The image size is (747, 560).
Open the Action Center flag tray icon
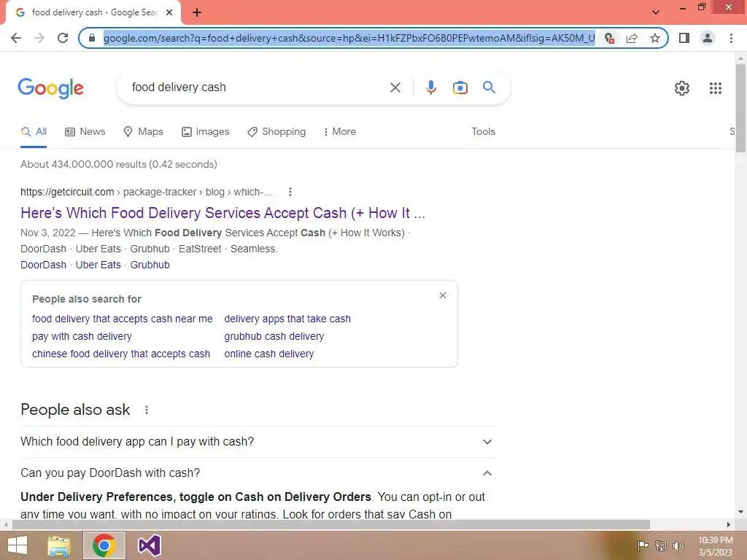click(643, 545)
